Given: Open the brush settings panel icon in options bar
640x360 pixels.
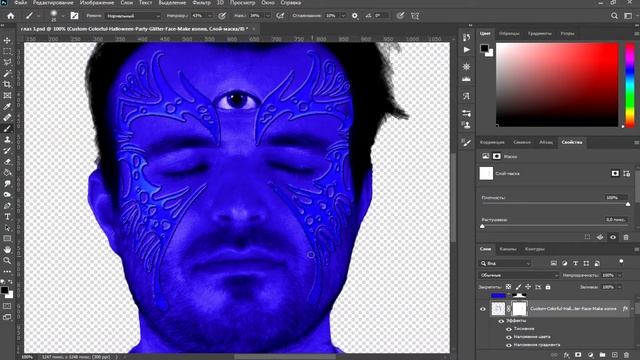Looking at the screenshot, I should (x=74, y=16).
